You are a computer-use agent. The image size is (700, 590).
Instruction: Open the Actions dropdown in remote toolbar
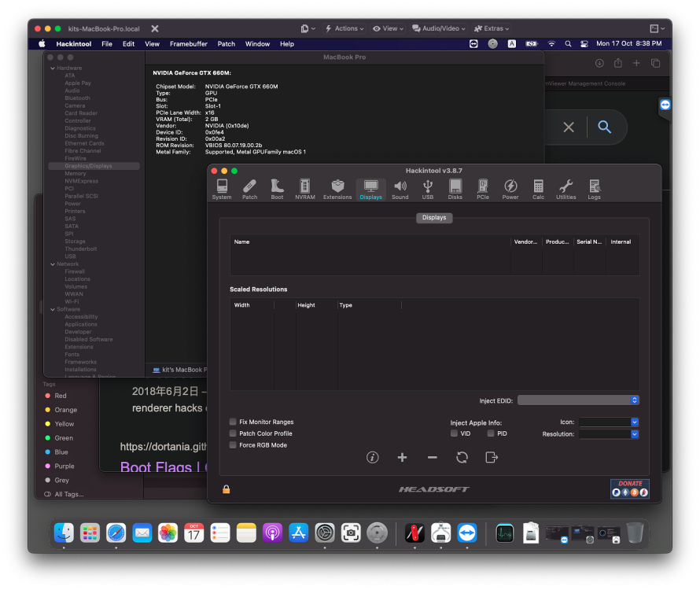(x=344, y=28)
